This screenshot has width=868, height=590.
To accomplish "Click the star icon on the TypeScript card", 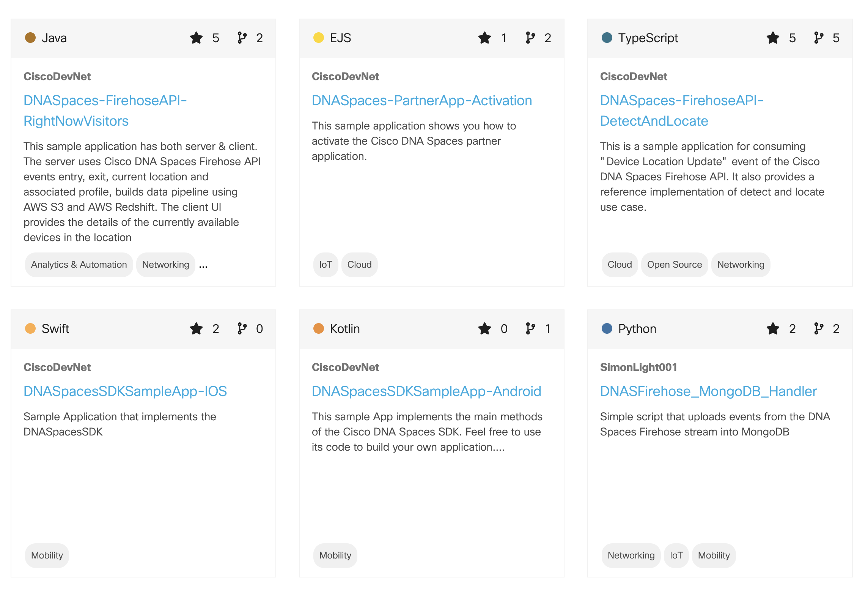I will [x=773, y=38].
